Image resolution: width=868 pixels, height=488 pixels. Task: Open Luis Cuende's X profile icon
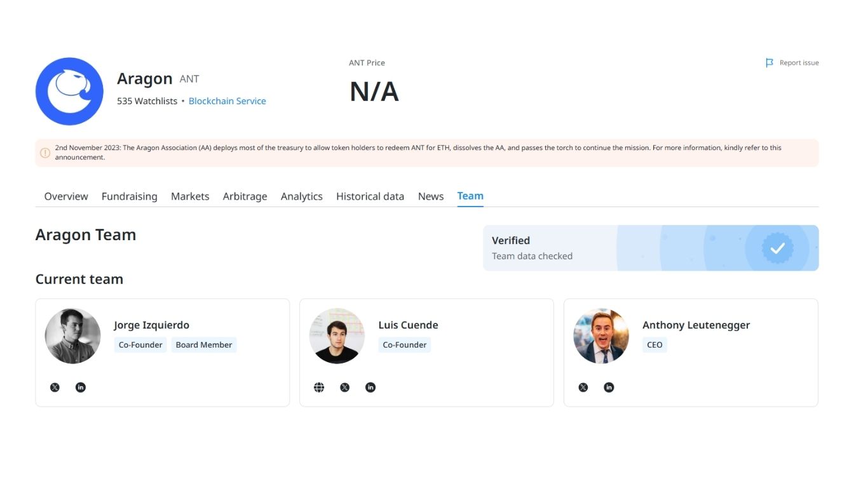pos(344,387)
